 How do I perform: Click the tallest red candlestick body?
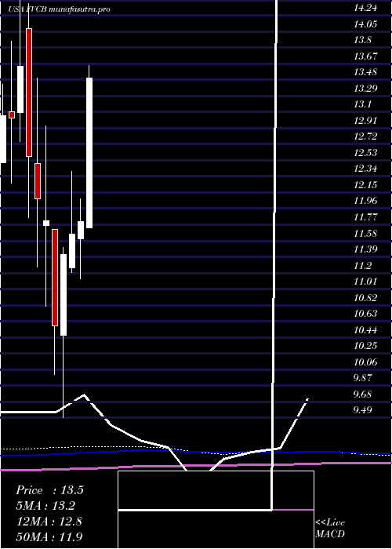point(29,93)
